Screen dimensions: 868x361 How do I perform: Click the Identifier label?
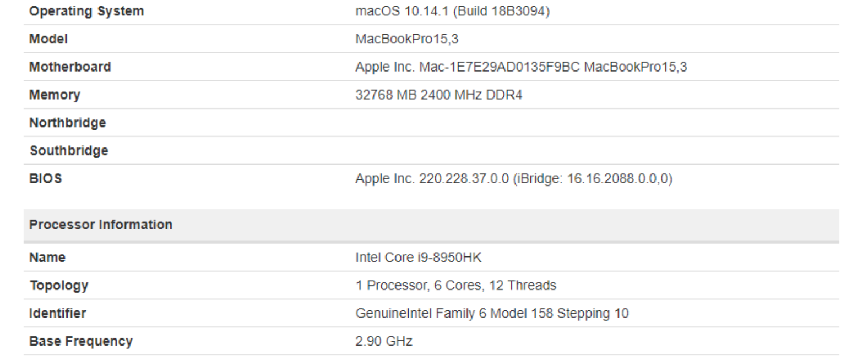[x=58, y=314]
